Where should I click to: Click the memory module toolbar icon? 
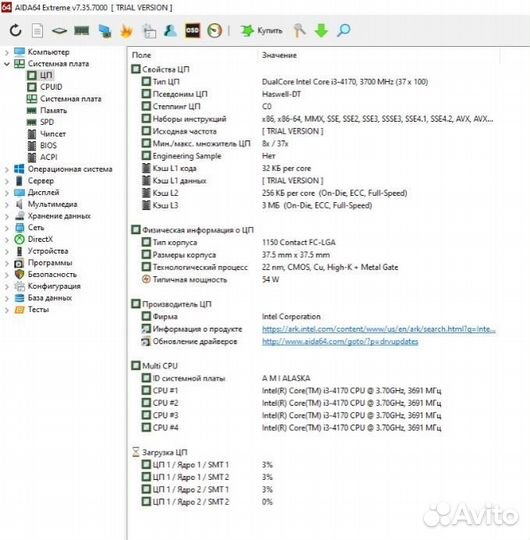[x=82, y=31]
